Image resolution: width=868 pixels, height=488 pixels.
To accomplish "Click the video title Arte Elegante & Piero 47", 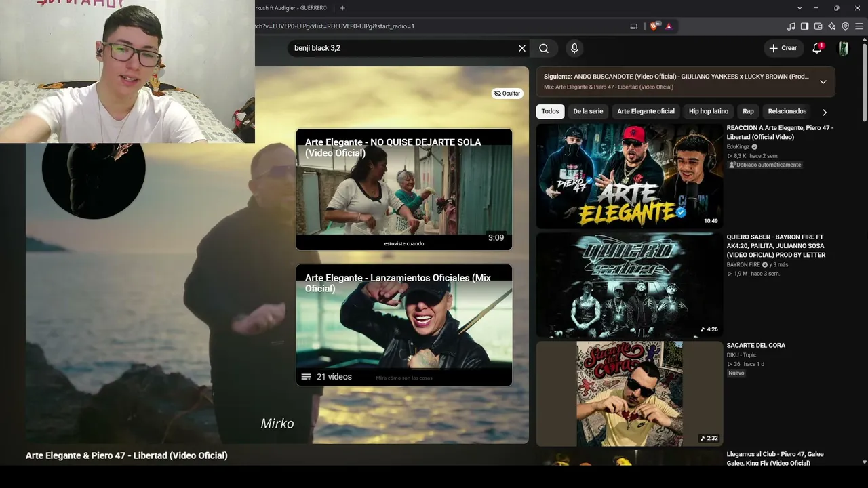I will click(127, 455).
